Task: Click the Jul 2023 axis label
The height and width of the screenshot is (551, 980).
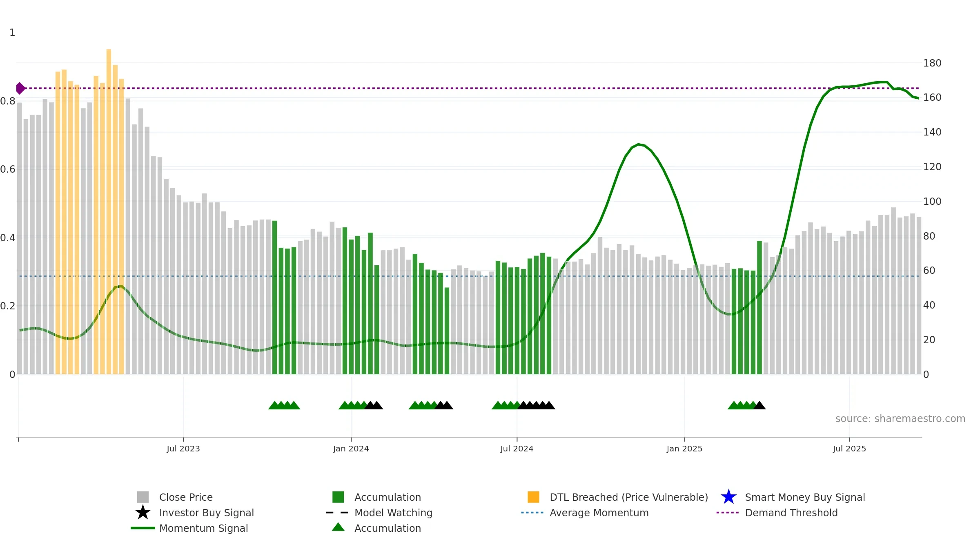Action: [x=183, y=449]
